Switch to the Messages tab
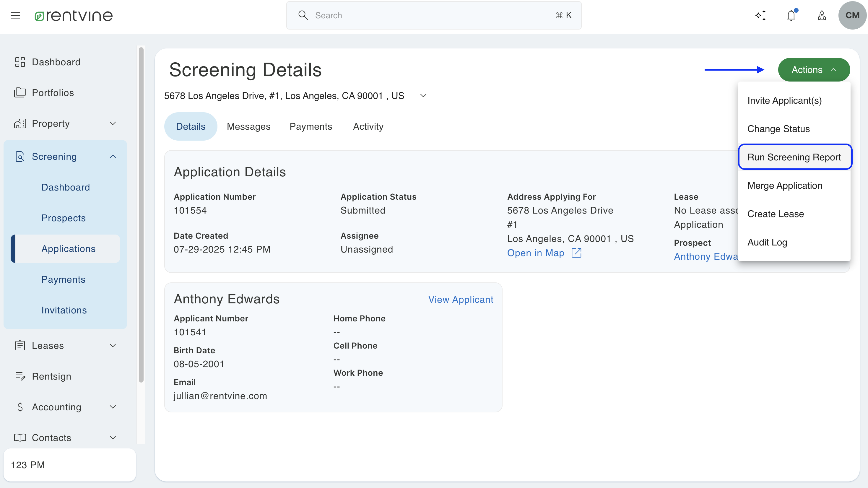 [248, 126]
